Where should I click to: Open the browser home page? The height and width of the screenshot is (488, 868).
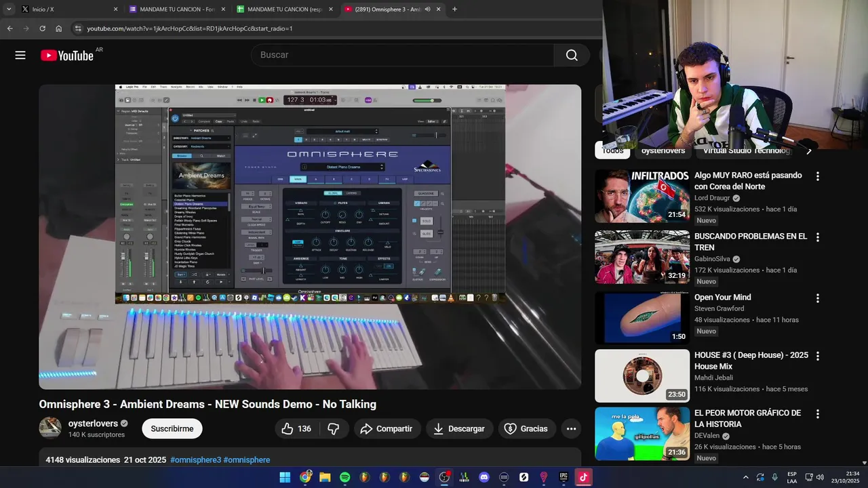tap(59, 28)
